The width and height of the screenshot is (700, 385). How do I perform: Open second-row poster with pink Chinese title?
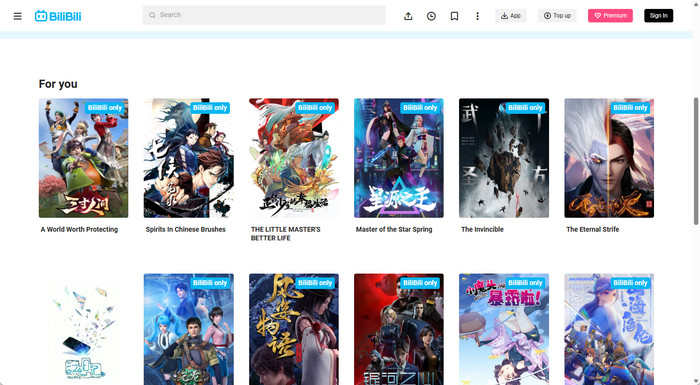504,329
